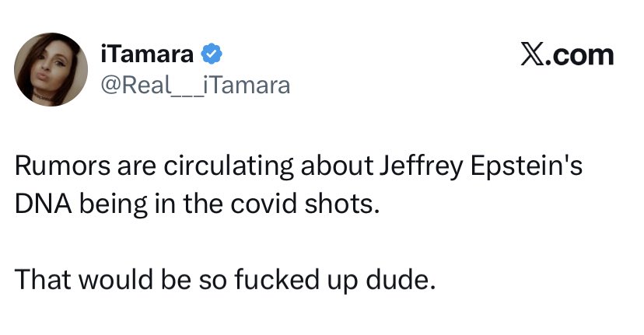The image size is (644, 335).
Task: Click the blue verified checkmark badge
Action: pyautogui.click(x=212, y=54)
